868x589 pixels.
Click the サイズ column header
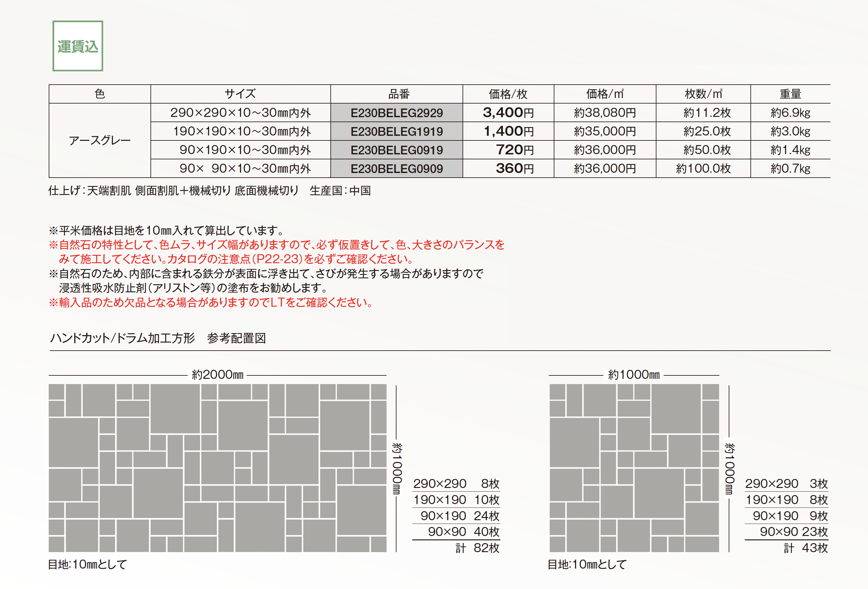[x=240, y=94]
